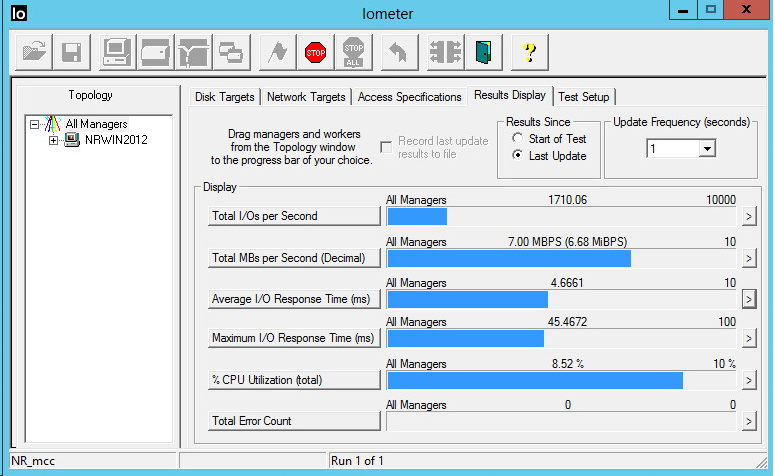The width and height of the screenshot is (775, 476).
Task: Click the % CPU Utilization (total) button
Action: point(294,380)
